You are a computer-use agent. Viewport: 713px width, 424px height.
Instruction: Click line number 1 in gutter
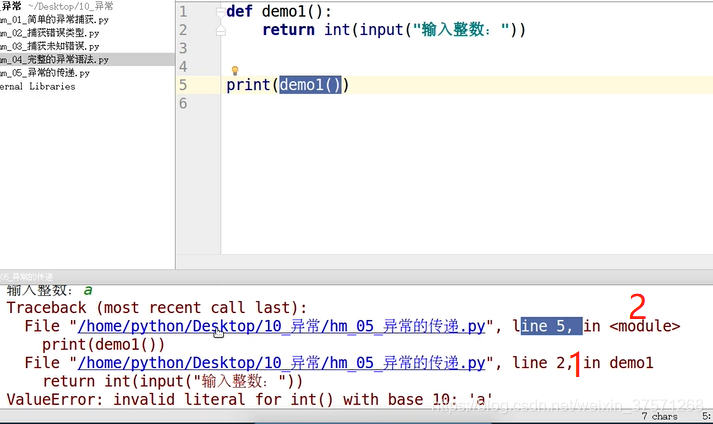(183, 11)
